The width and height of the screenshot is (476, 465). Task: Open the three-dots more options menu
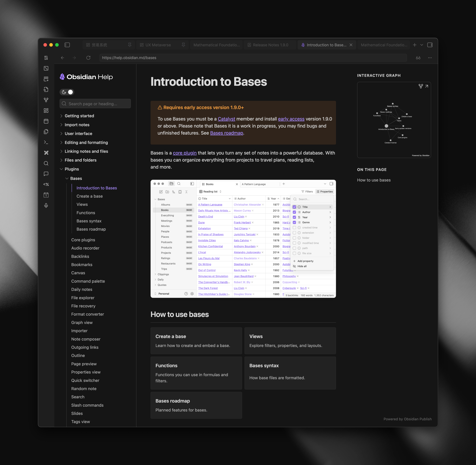(x=430, y=58)
